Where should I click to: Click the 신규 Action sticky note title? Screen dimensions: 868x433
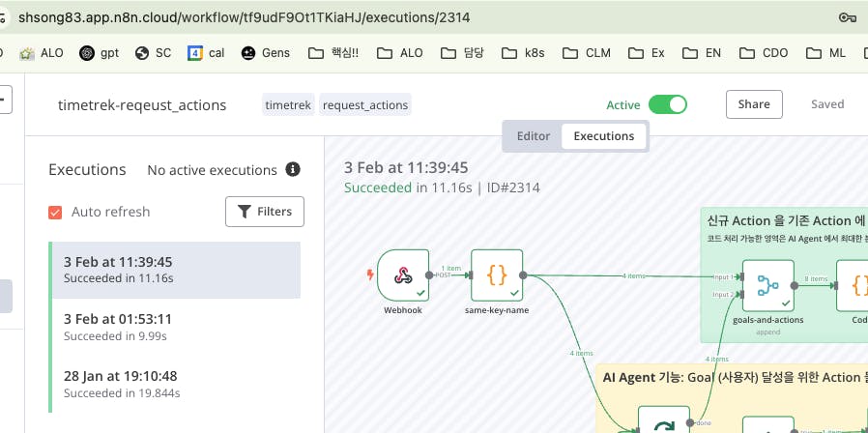[787, 221]
